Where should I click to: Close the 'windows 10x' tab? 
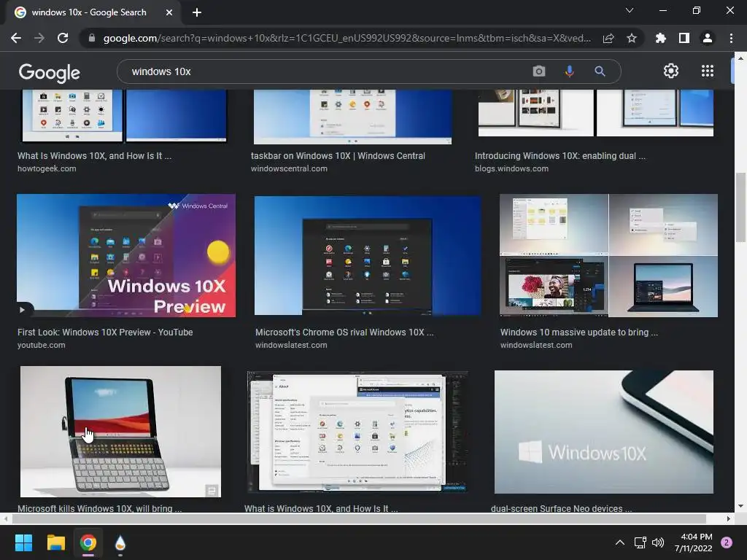point(169,12)
